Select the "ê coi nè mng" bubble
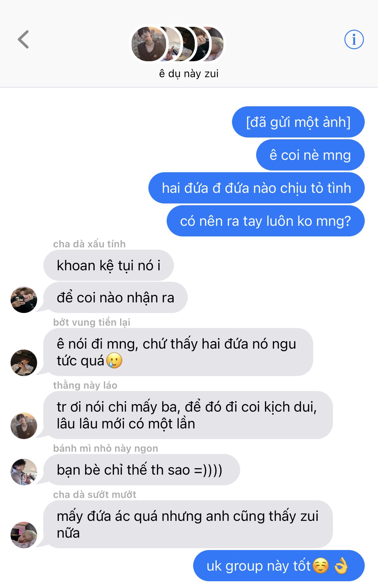Screen dimensions: 378x588 [x=310, y=155]
